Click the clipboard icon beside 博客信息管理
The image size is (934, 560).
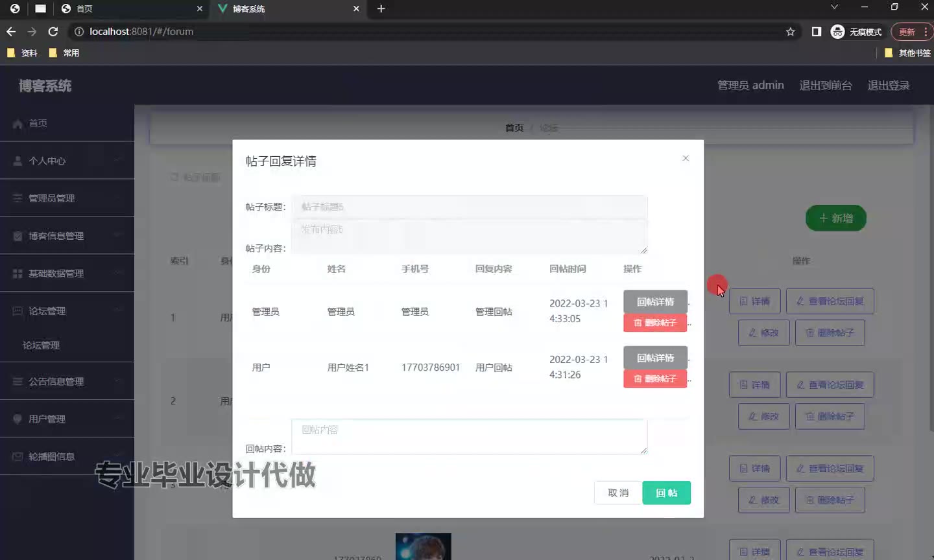pyautogui.click(x=18, y=236)
